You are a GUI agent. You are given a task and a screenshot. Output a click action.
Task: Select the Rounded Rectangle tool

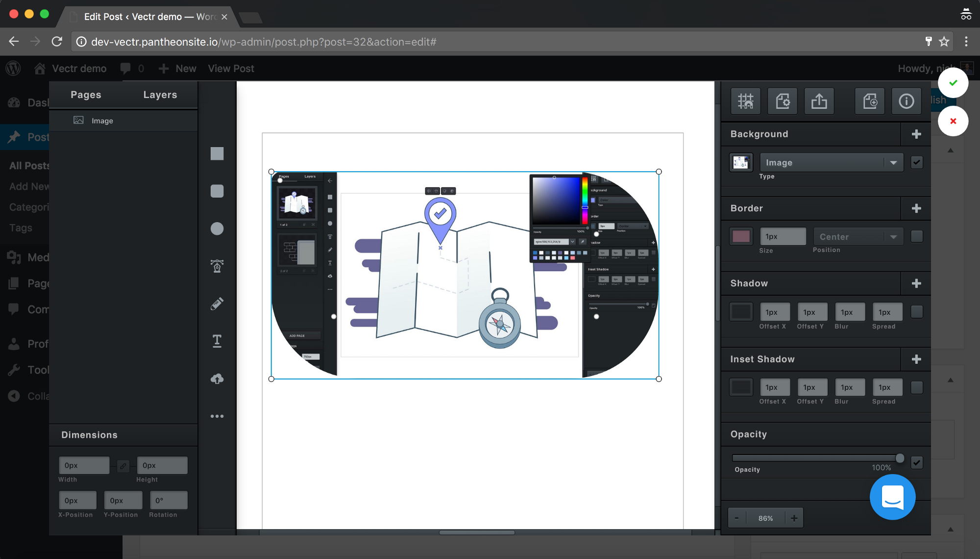[217, 191]
